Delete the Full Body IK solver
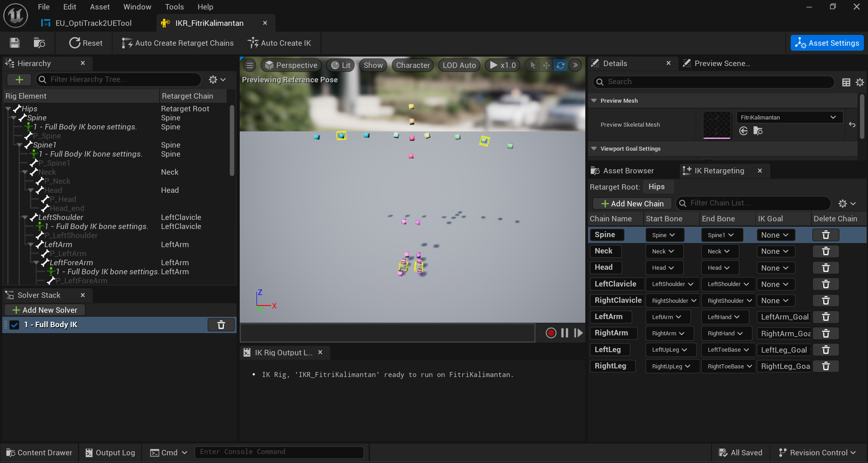The image size is (868, 463). tap(221, 325)
